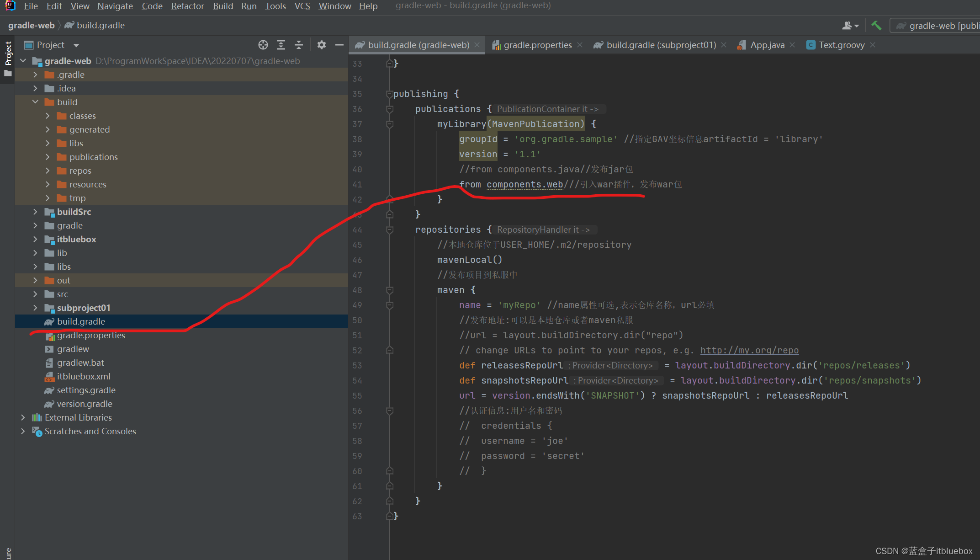Expand the .gradle folder
The width and height of the screenshot is (980, 560).
[35, 75]
